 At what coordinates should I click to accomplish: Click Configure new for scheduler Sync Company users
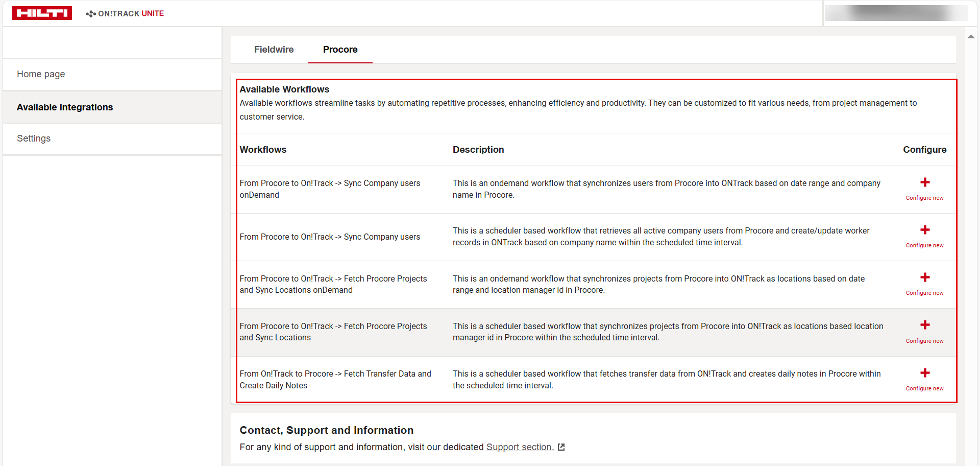925,245
